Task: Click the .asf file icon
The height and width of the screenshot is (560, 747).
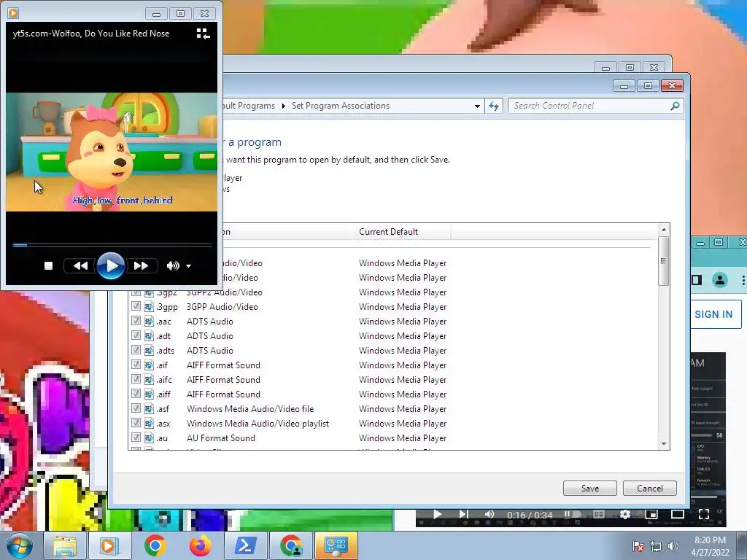Action: pos(149,408)
